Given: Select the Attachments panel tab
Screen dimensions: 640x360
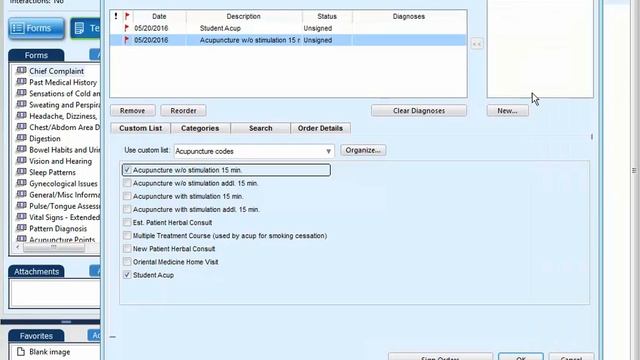Looking at the screenshot, I should (x=36, y=271).
